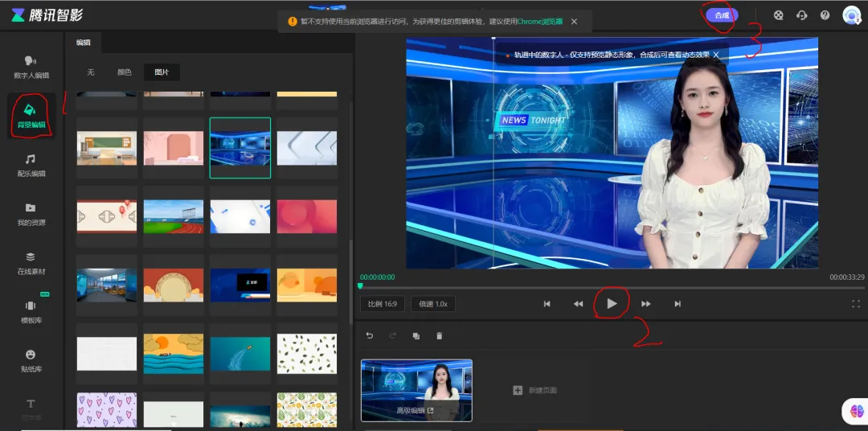Click the 合成 button
The width and height of the screenshot is (868, 431).
[721, 14]
